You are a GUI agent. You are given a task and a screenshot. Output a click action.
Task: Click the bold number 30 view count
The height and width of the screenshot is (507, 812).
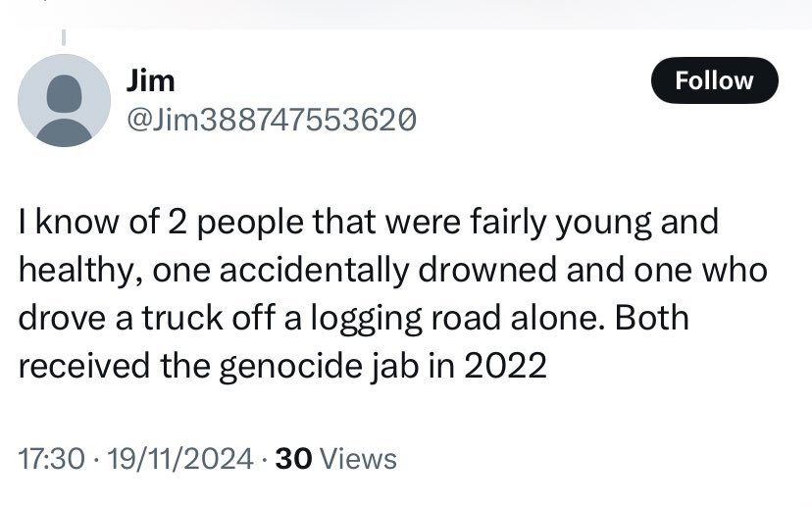294,457
